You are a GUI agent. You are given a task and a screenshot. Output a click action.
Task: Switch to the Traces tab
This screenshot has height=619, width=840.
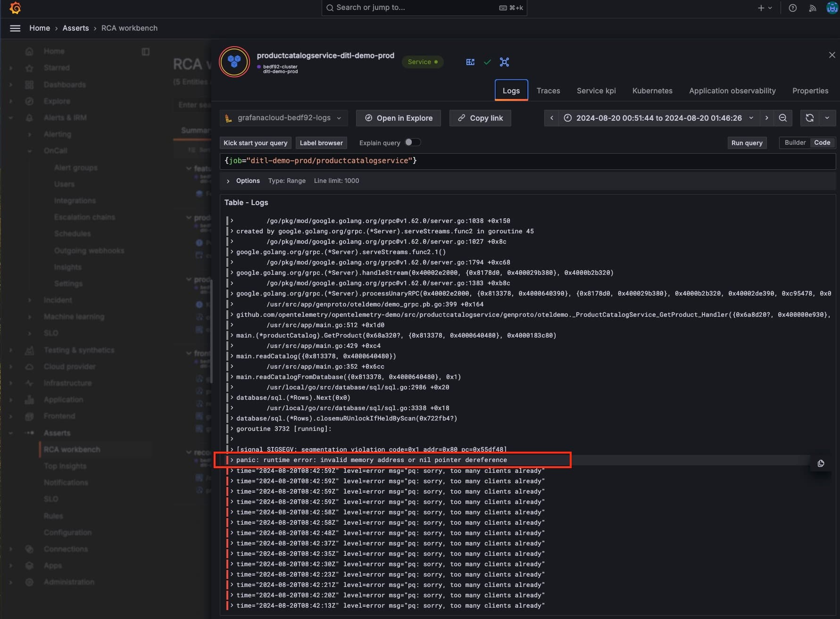click(548, 91)
